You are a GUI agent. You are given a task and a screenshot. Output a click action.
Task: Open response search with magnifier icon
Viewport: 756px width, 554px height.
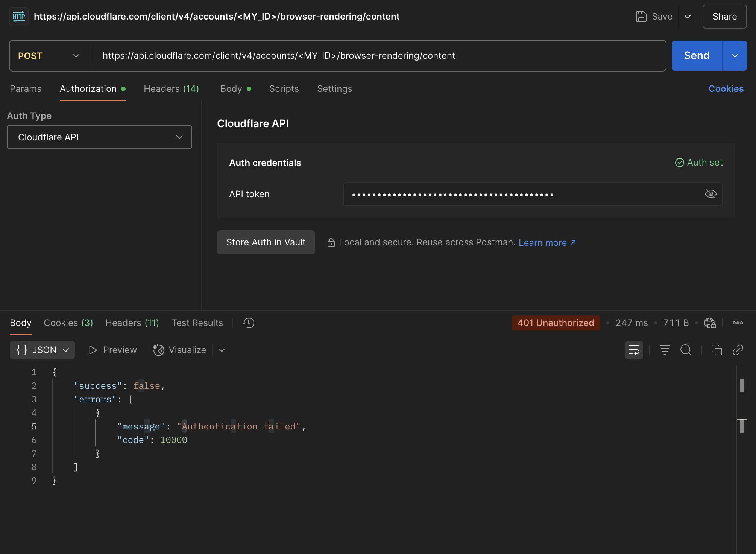pyautogui.click(x=686, y=350)
